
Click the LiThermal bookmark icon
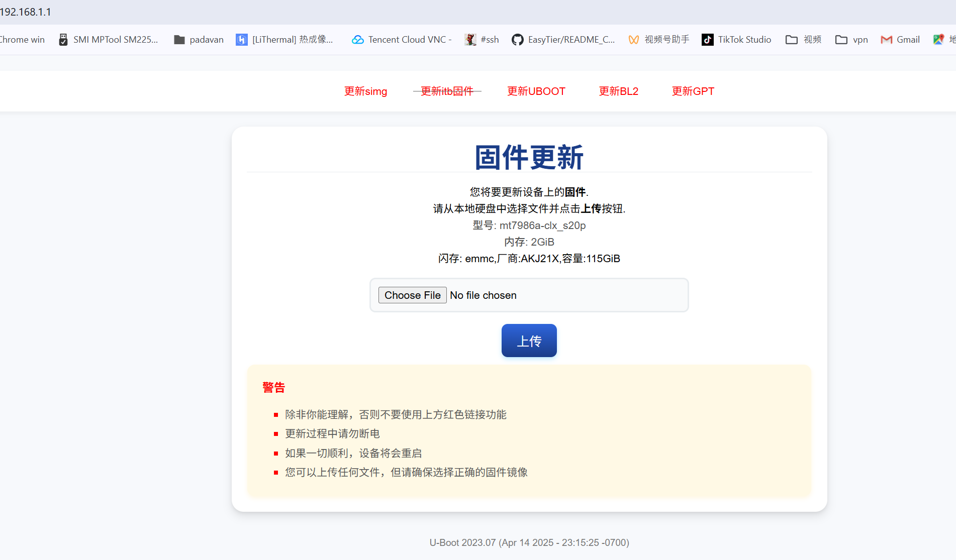click(242, 40)
